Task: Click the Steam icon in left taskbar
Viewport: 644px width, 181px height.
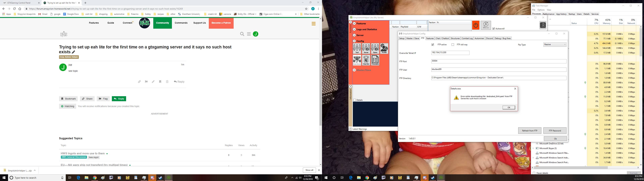Action: pos(160,178)
